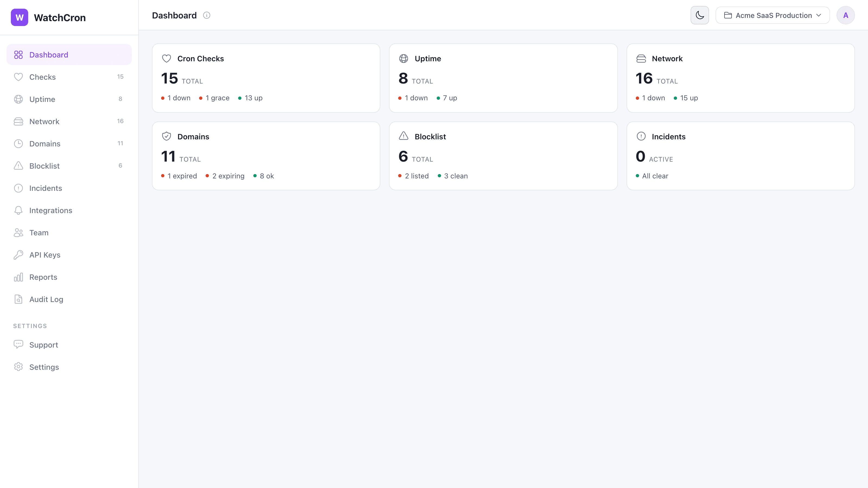This screenshot has width=868, height=488.
Task: Click the '7 up' status on Uptime card
Action: 447,98
